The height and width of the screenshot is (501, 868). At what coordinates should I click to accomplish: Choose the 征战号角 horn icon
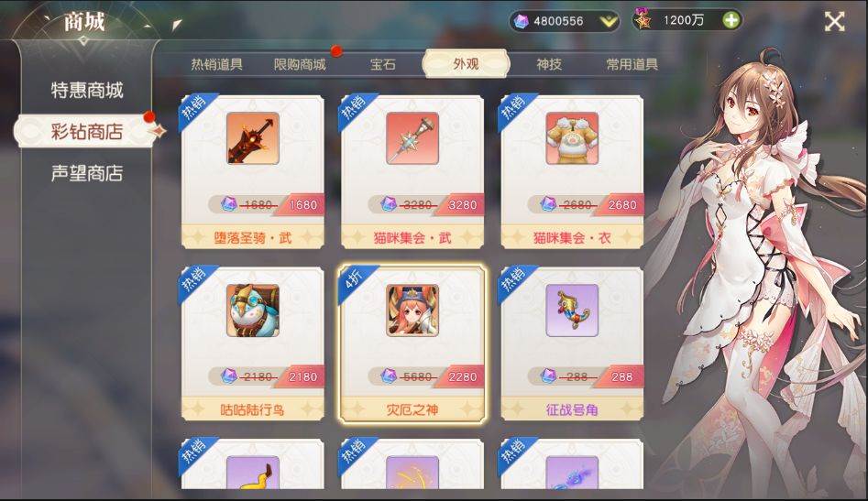572,310
